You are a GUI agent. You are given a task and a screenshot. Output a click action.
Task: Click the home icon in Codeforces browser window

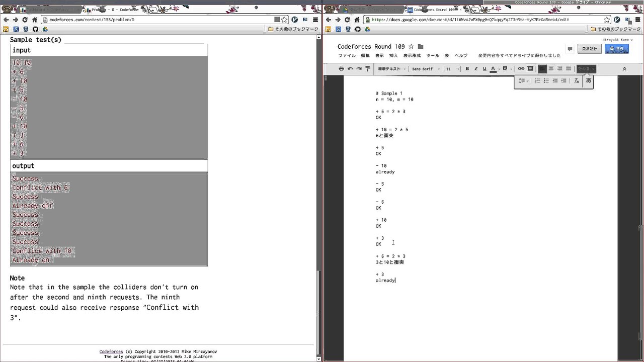point(34,20)
